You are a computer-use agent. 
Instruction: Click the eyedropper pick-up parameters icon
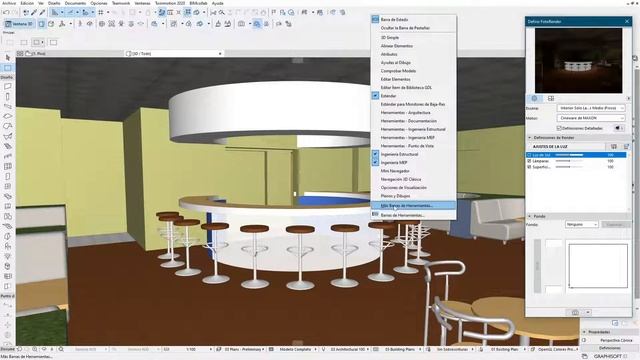click(34, 13)
